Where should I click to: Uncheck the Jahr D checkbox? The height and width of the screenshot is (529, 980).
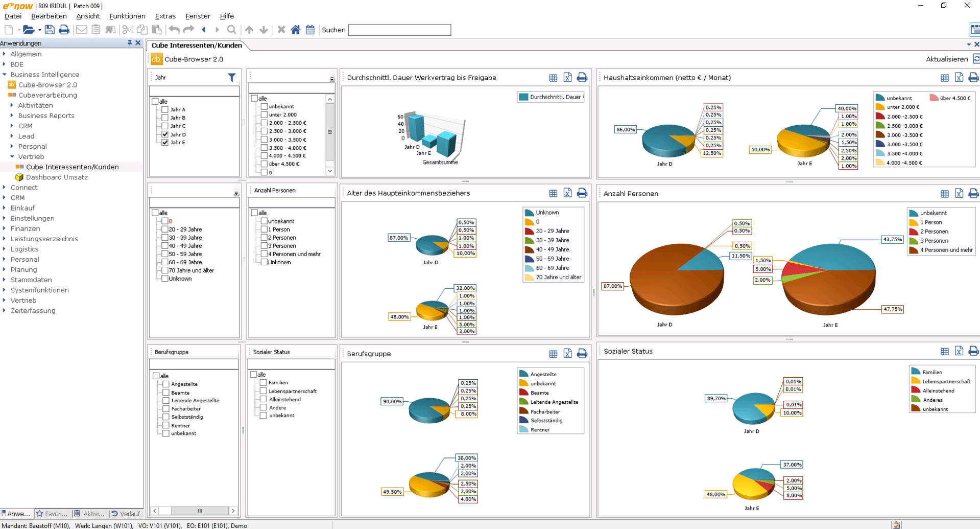tap(165, 134)
